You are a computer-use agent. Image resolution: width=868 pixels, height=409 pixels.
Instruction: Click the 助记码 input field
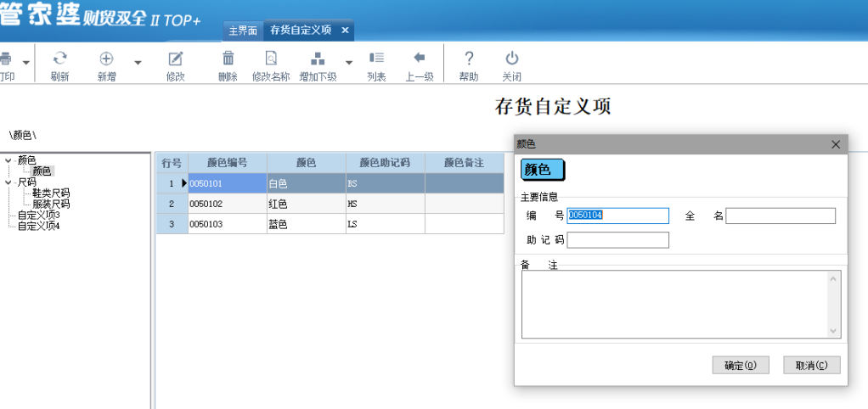coord(617,240)
